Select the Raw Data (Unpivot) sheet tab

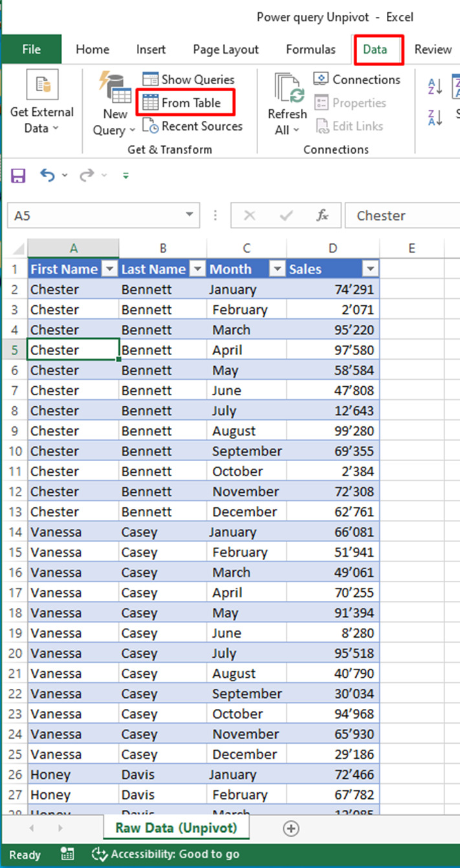[175, 828]
